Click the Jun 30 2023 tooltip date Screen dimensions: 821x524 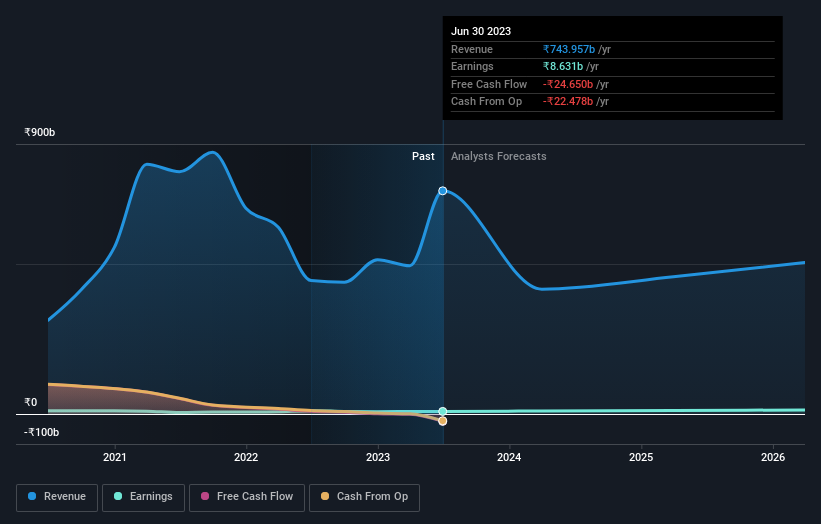tap(481, 31)
